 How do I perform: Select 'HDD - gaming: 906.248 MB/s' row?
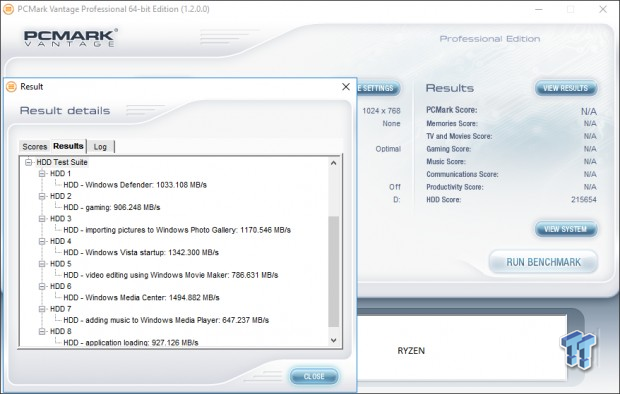pos(112,207)
